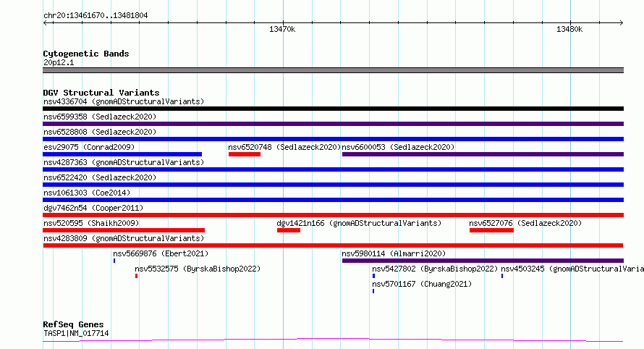Open nsv5532575 (ByrskaBishop2022) label

tap(198, 269)
